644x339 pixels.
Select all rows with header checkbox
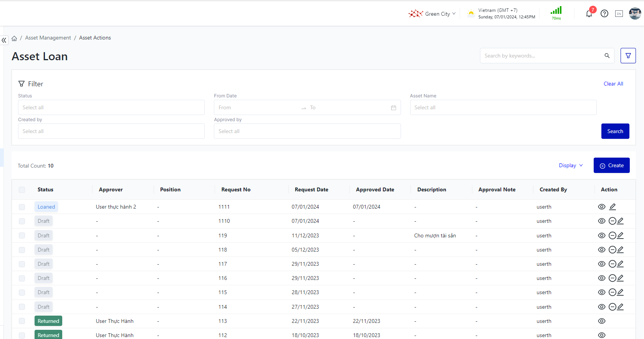point(22,190)
